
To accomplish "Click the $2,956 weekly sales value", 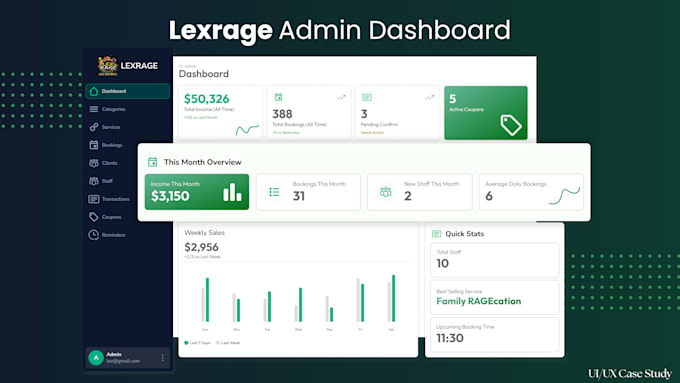I will click(x=202, y=247).
